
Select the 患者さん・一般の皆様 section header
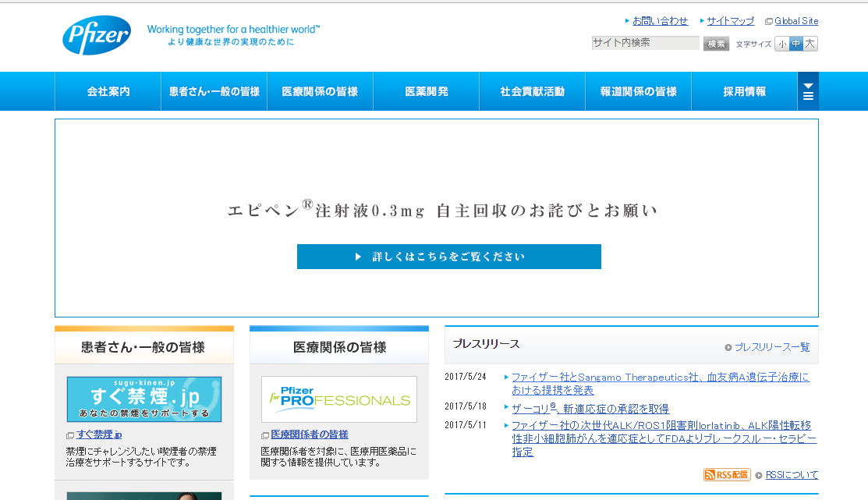tap(144, 347)
